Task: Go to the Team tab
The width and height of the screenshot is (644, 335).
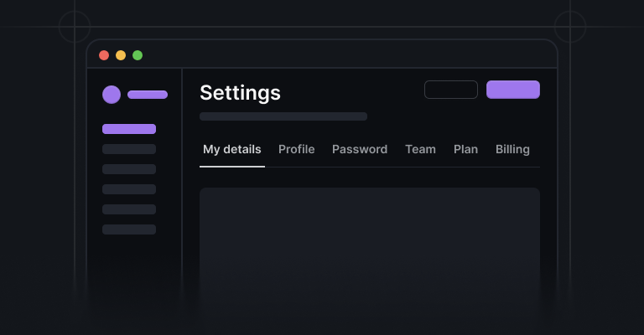Action: 421,149
